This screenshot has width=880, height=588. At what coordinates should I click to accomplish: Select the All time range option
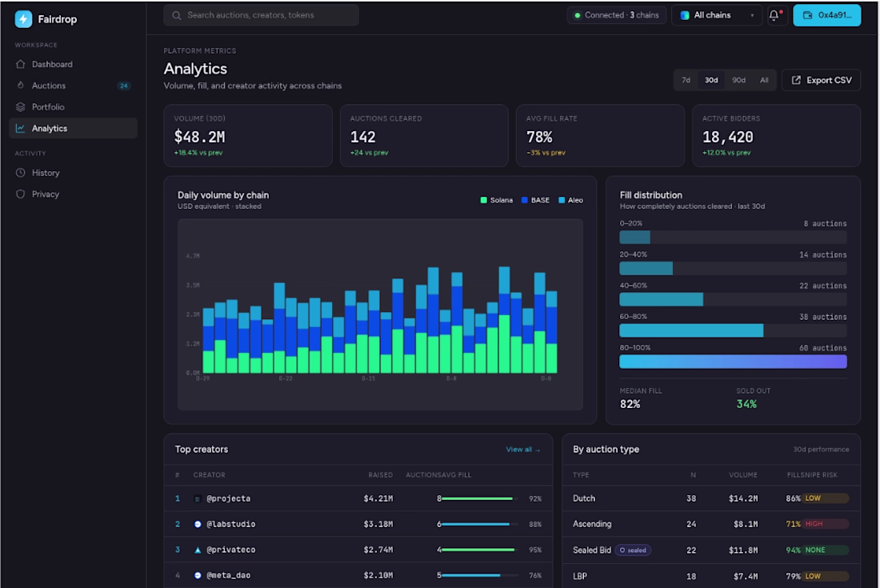[764, 80]
